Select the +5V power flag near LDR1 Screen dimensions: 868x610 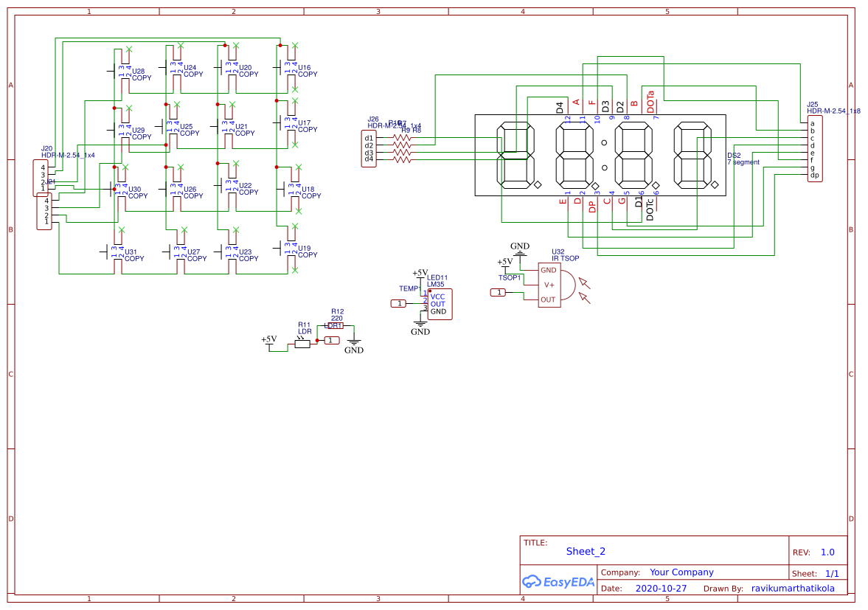pyautogui.click(x=268, y=342)
